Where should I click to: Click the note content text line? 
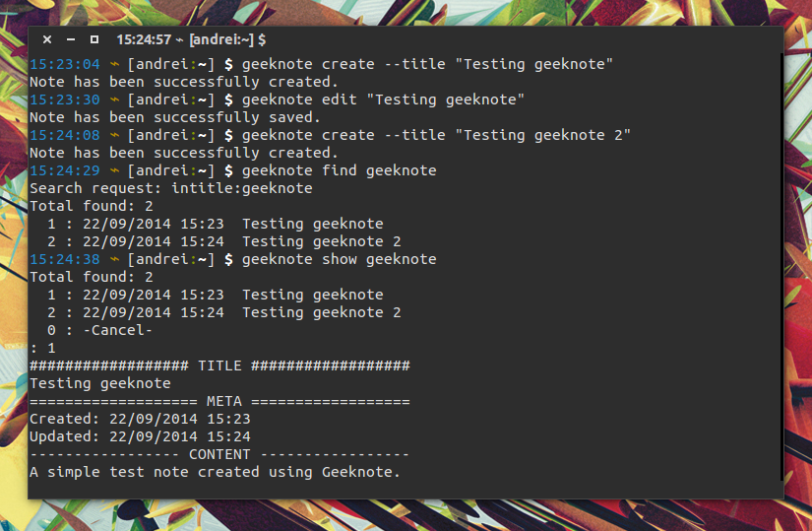pyautogui.click(x=215, y=473)
